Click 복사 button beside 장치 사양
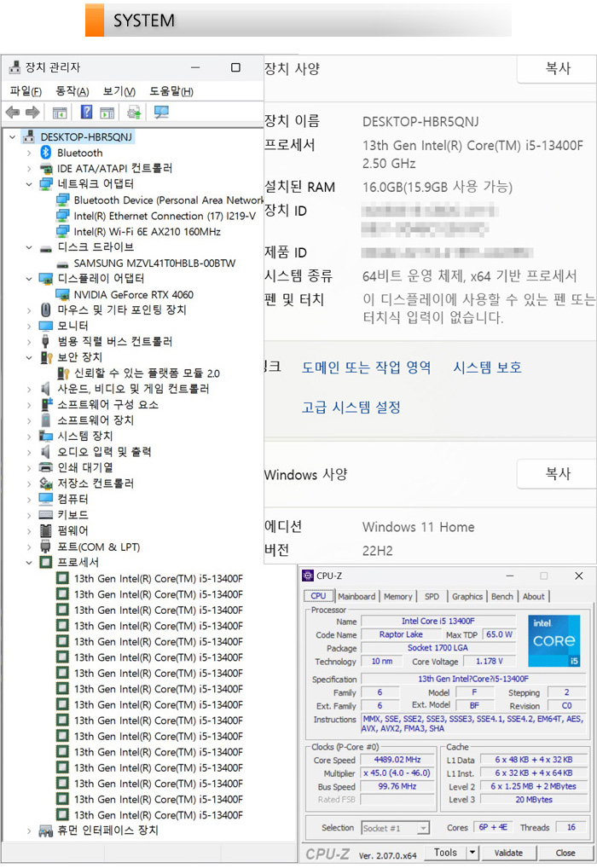 (557, 69)
